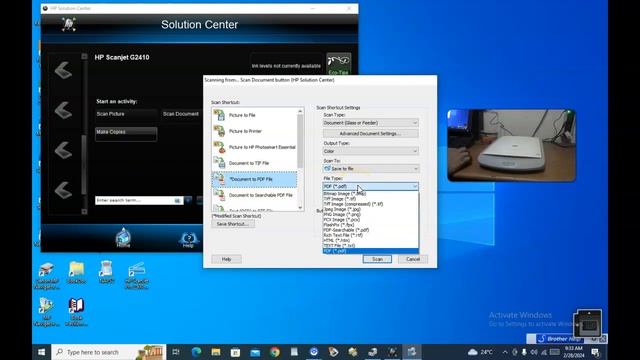Open the volume icon in system tray

(534, 352)
